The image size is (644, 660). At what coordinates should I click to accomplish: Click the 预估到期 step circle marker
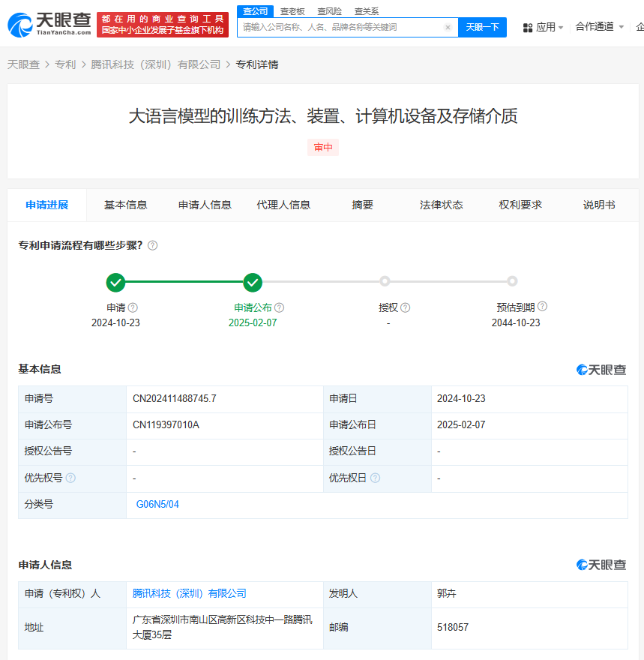click(512, 281)
